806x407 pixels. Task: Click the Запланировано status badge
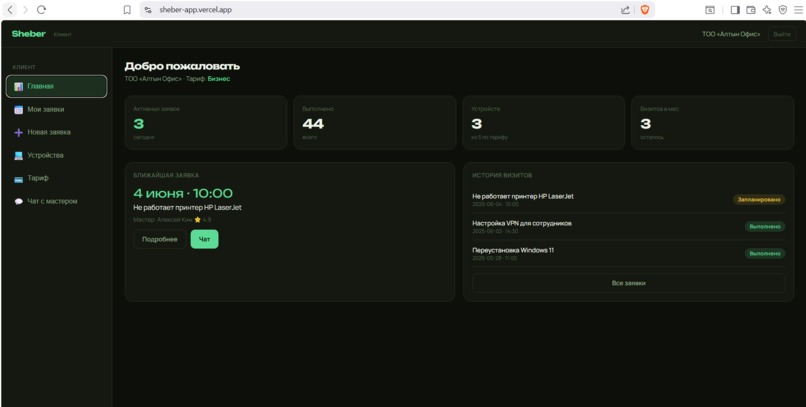(x=759, y=199)
